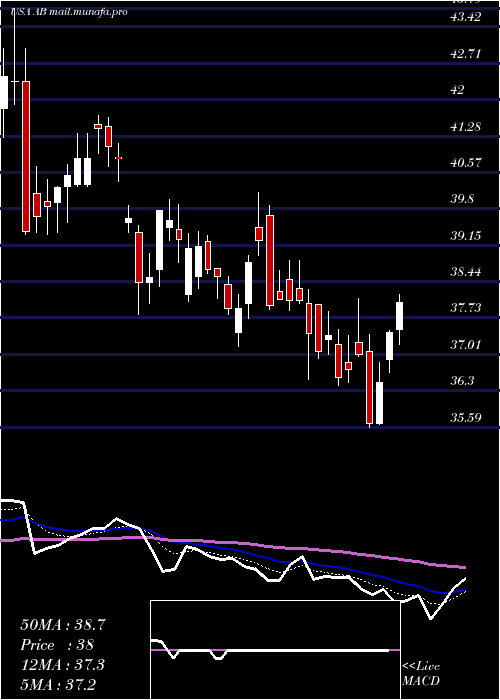
Task: Click the 40.57 price axis label
Action: 466,162
